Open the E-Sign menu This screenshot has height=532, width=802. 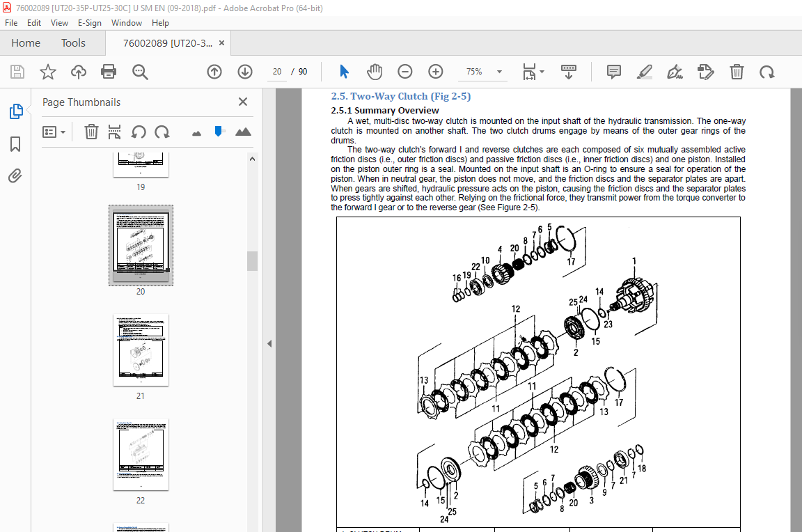pyautogui.click(x=90, y=23)
